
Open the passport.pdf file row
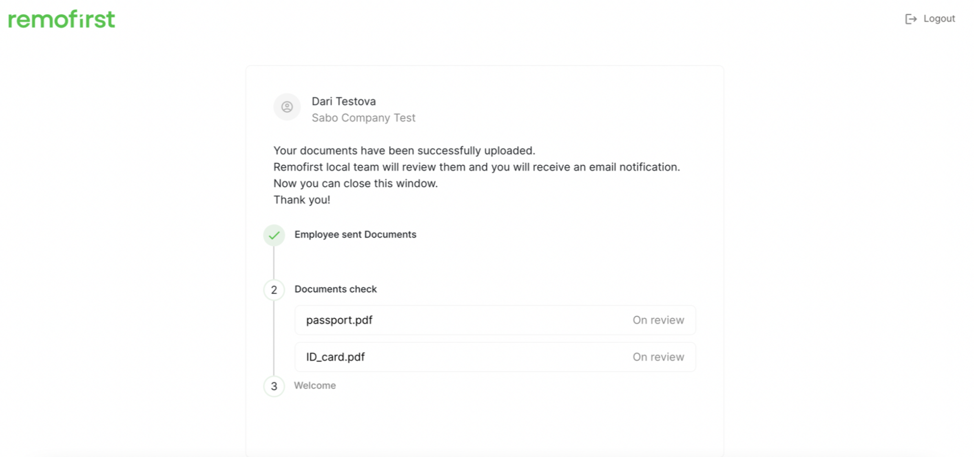[x=495, y=320]
